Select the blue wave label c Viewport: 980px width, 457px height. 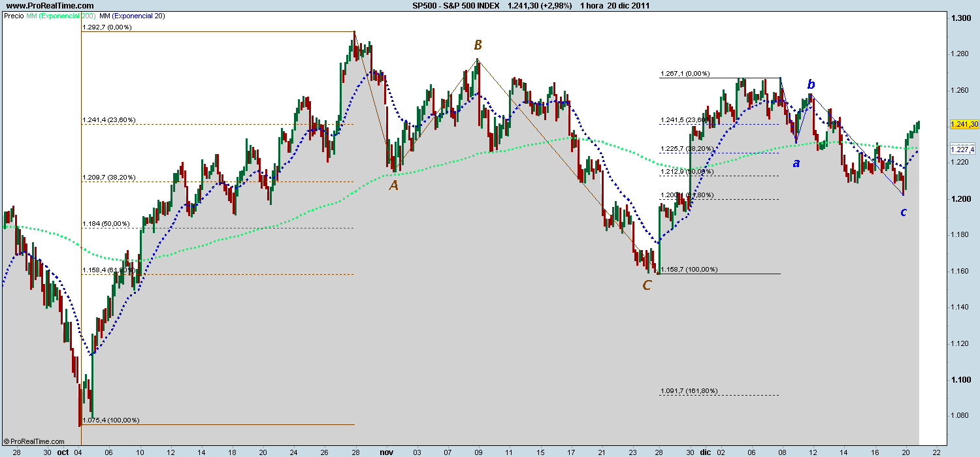pos(904,212)
